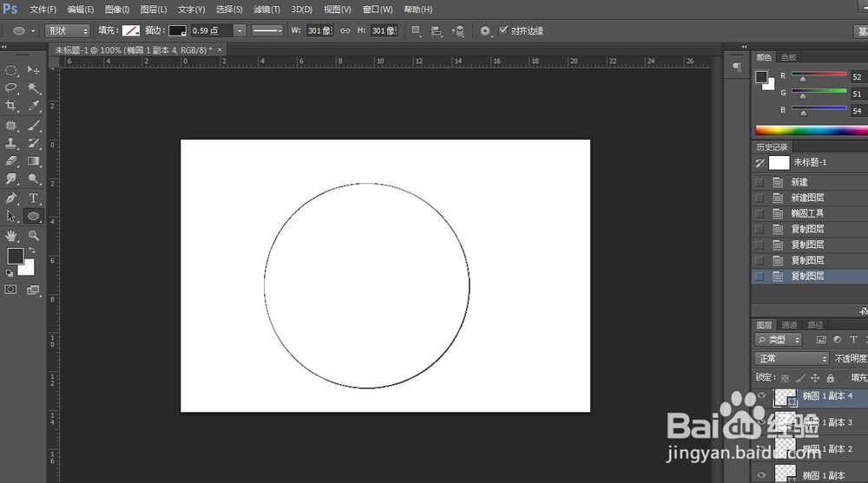Open the blend mode dropdown
The image size is (868, 483).
[792, 358]
